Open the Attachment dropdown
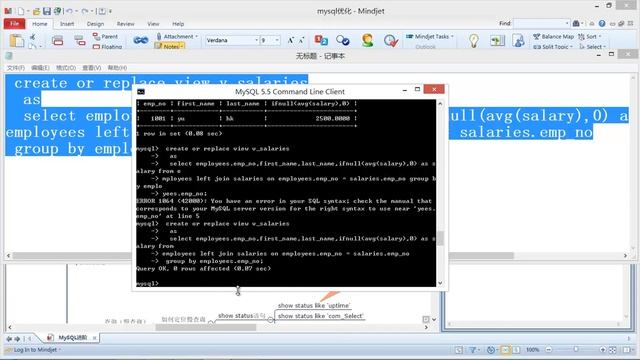This screenshot has height=360, width=640. (x=177, y=36)
